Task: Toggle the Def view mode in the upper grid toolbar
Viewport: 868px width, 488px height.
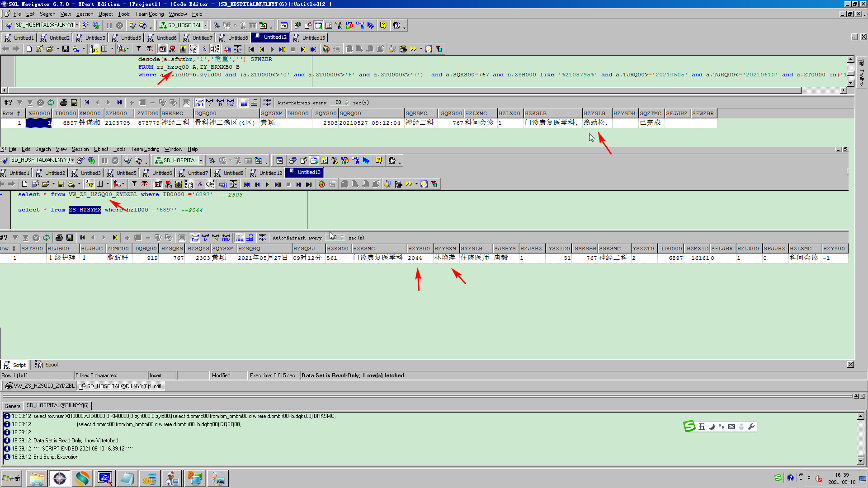Action: [x=199, y=103]
